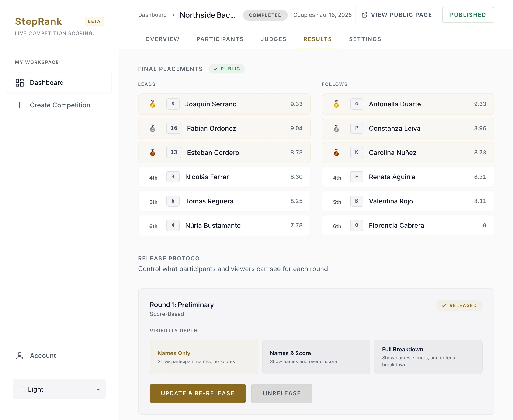Click the Dashboard grid icon in sidebar
Screen dimensions: 513x420
point(20,83)
